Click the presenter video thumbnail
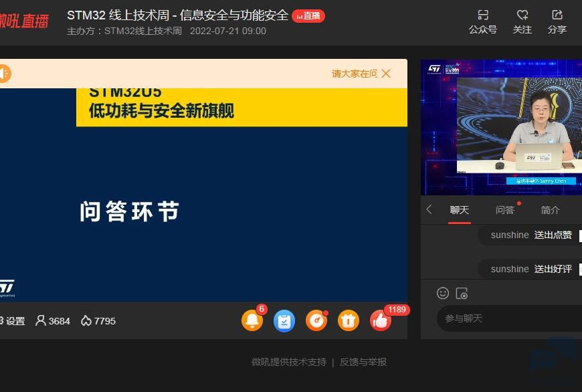 pos(501,127)
